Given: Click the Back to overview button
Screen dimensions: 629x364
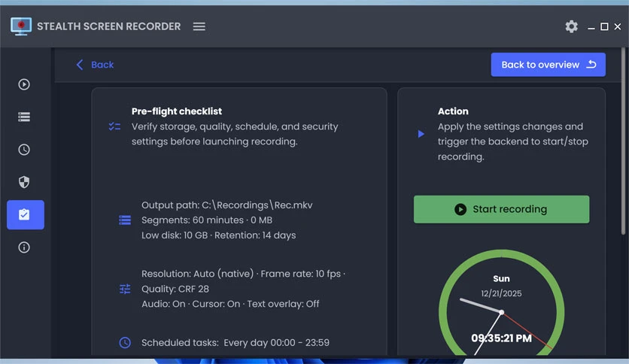Looking at the screenshot, I should [548, 65].
